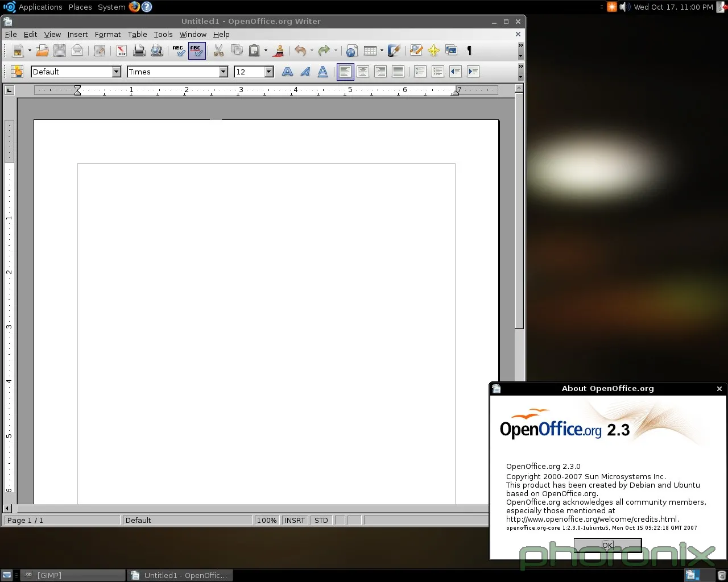
Task: Click the 100% zoom status field
Action: (266, 520)
